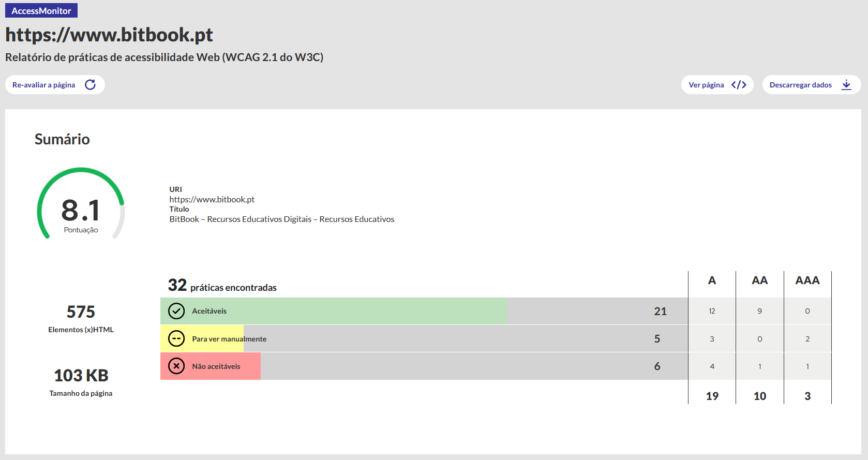Click the value 3 in manual review A cell

(x=712, y=339)
